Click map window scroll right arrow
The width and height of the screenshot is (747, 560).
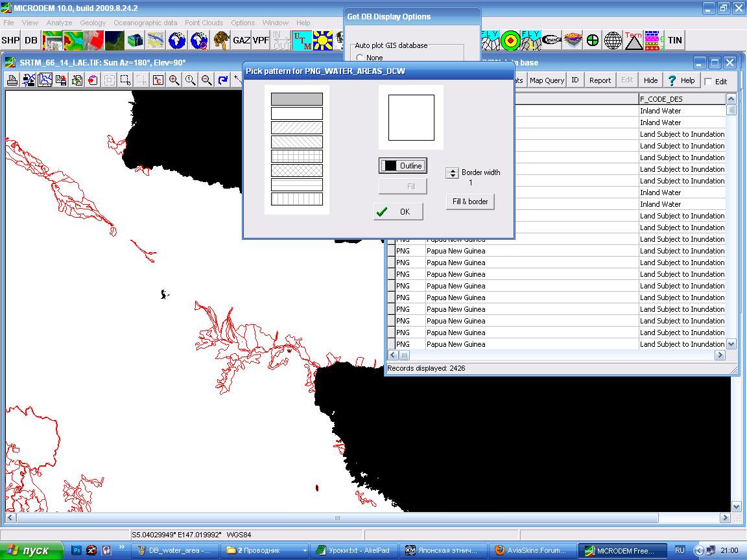[724, 518]
